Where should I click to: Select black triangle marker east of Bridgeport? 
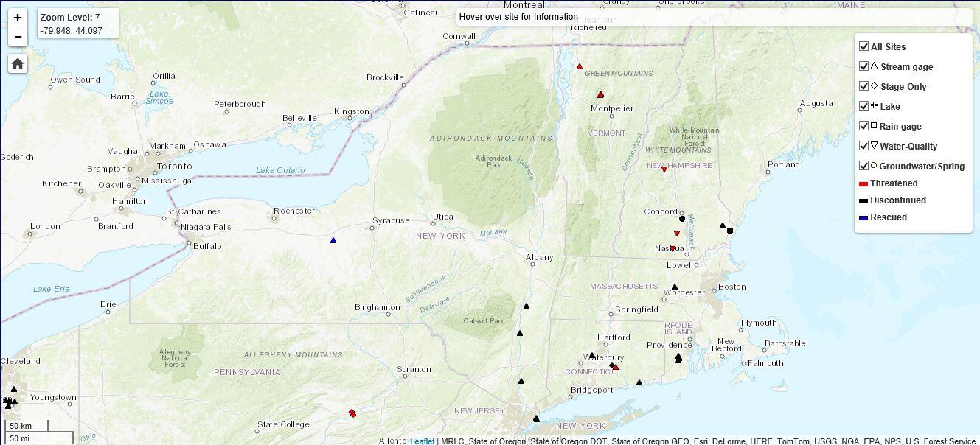[x=639, y=382]
